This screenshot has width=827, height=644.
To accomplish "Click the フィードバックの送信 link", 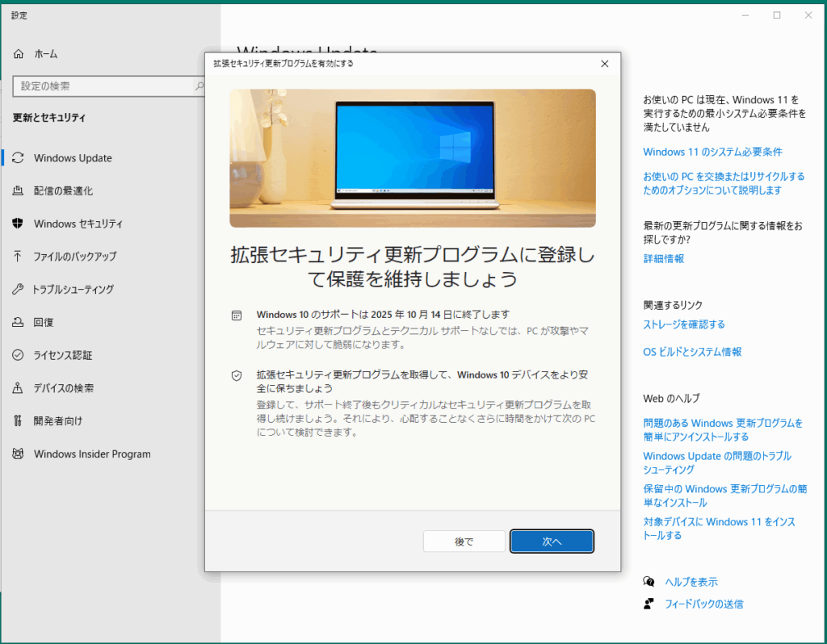I will (x=704, y=604).
